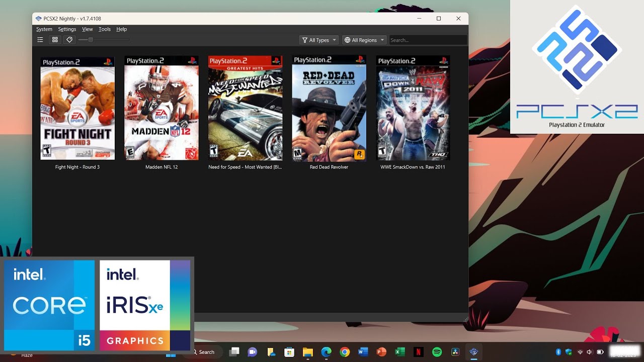Open DaVinci Resolve from the taskbar

point(455,352)
